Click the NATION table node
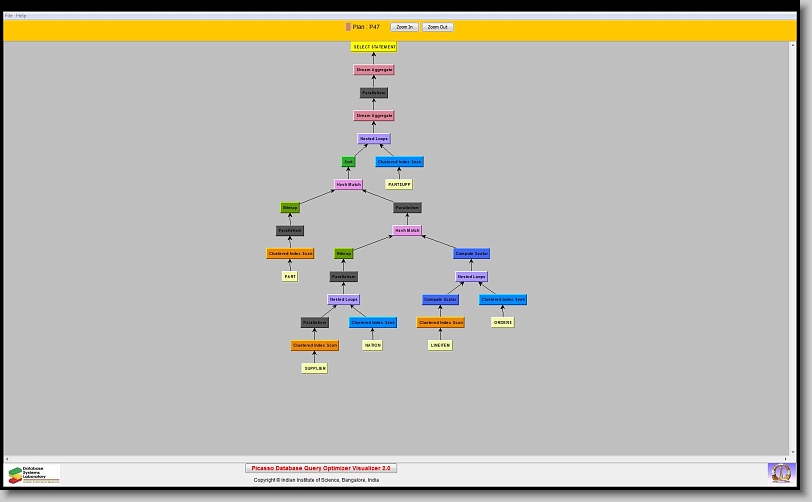812x502 pixels. point(372,346)
